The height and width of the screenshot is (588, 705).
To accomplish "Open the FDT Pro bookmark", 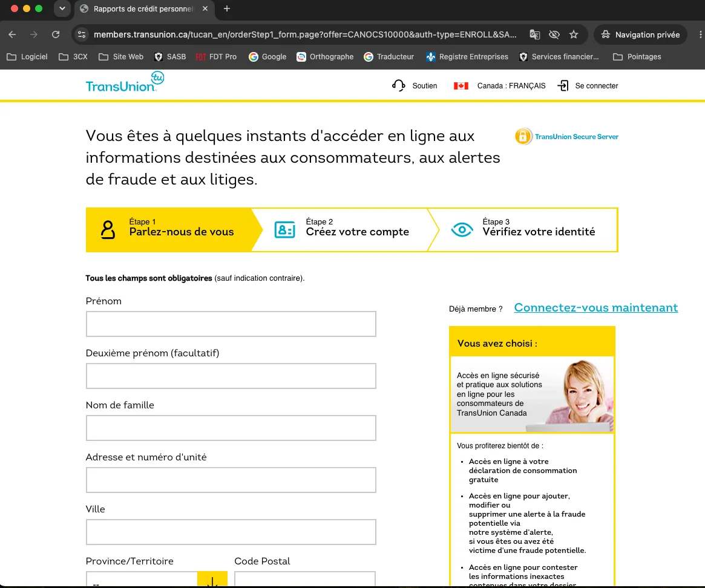I will pos(216,57).
